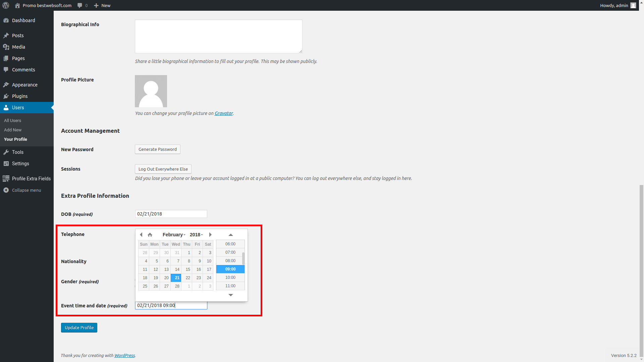Select Your Profile menu item
This screenshot has width=644, height=362.
pyautogui.click(x=15, y=139)
